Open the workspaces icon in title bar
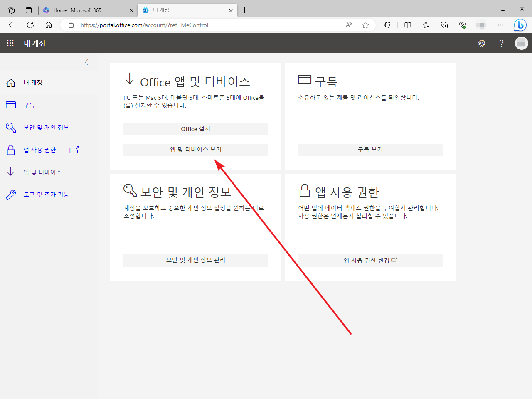Viewport: 532px width, 399px height. point(11,10)
